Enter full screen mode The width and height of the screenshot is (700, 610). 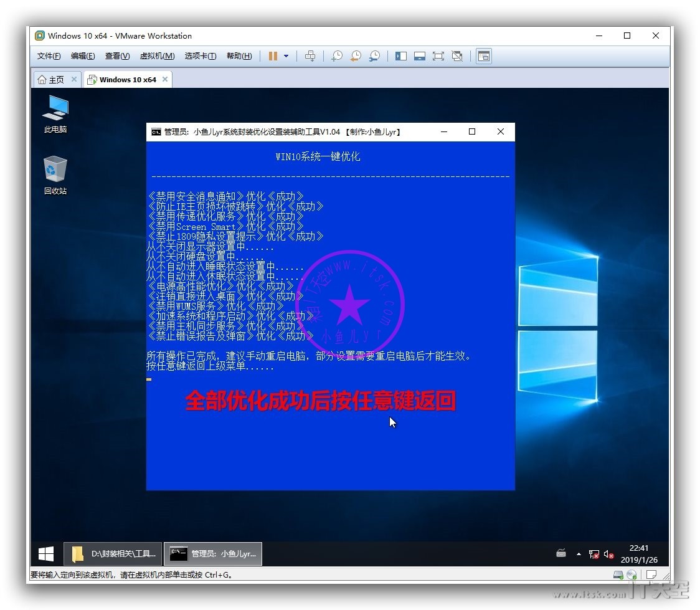coord(438,56)
